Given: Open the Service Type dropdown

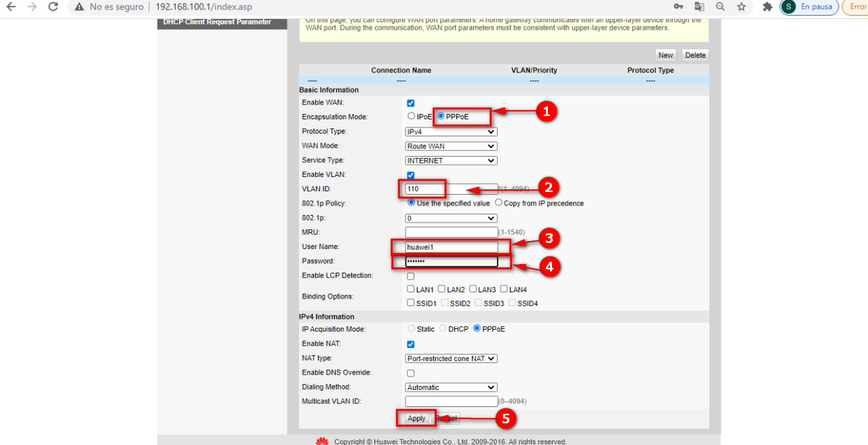Looking at the screenshot, I should [x=451, y=161].
